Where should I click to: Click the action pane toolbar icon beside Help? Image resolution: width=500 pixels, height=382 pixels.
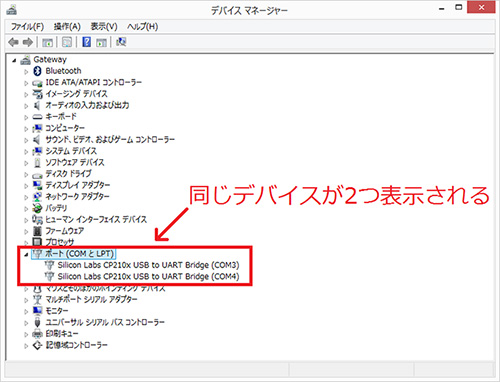101,42
